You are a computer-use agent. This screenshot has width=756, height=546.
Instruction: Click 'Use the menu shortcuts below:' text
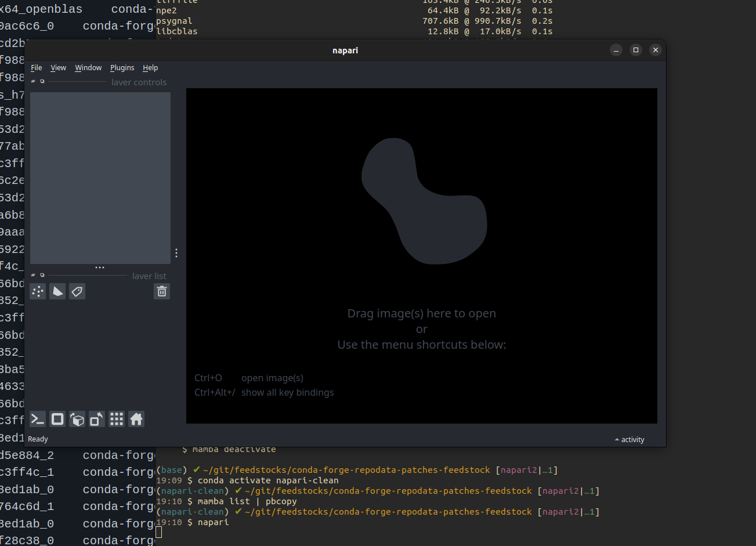pos(422,345)
